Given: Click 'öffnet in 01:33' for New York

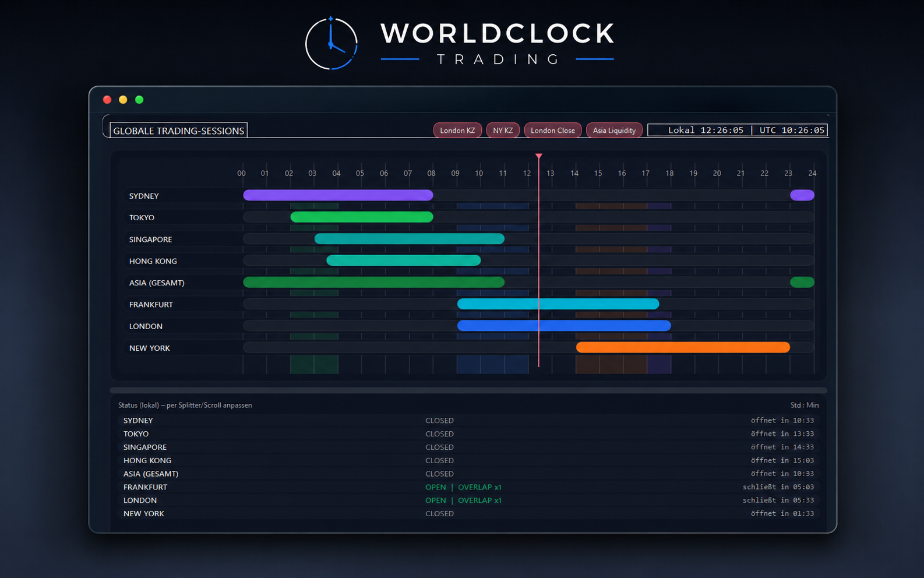Looking at the screenshot, I should click(782, 513).
